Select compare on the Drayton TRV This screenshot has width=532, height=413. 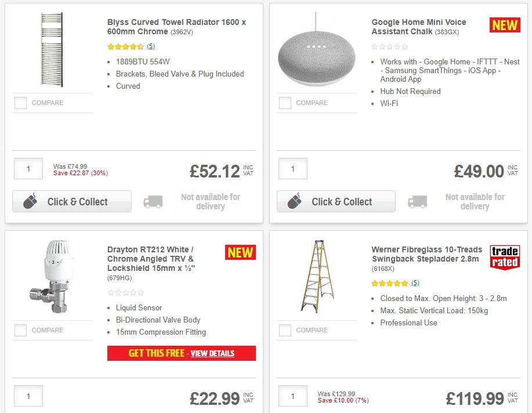[20, 330]
